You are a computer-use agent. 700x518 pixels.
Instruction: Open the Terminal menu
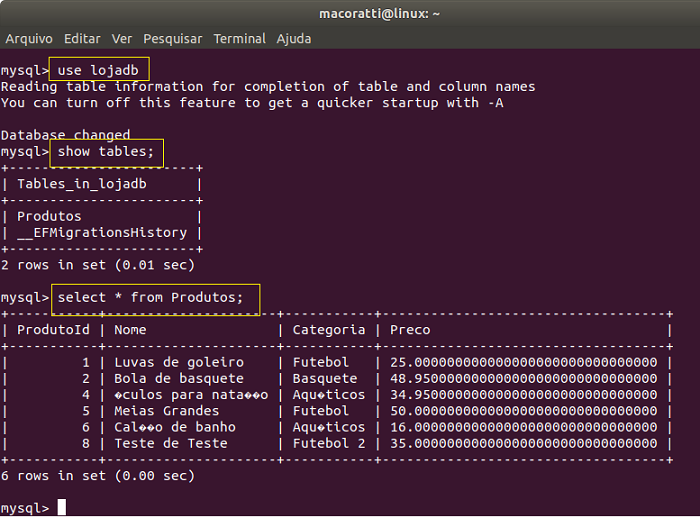point(240,39)
